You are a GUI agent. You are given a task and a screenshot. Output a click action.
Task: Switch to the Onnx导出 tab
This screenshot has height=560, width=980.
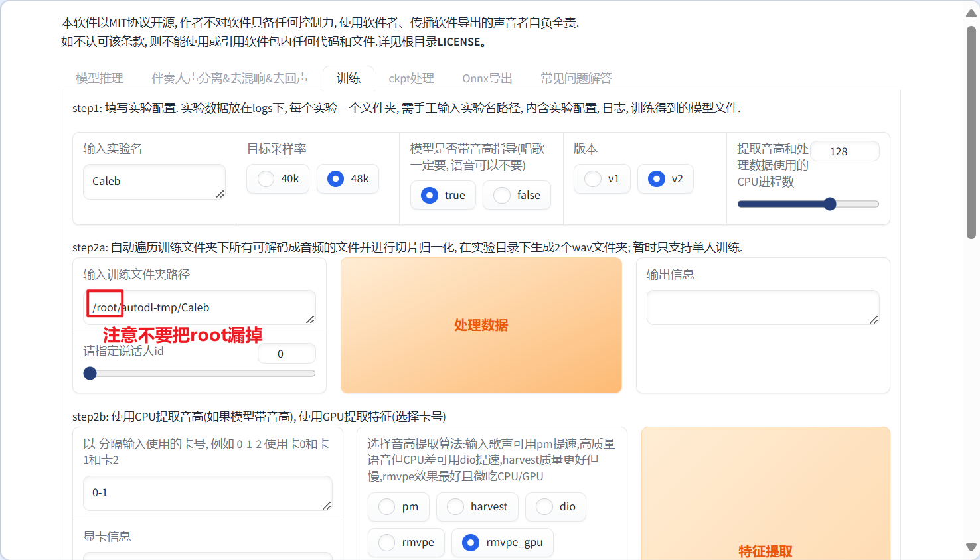click(x=487, y=78)
